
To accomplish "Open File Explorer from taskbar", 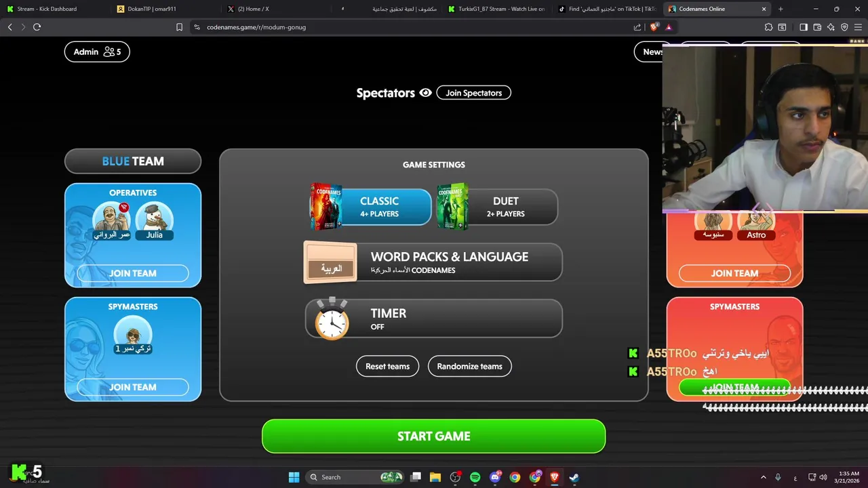I will [435, 477].
